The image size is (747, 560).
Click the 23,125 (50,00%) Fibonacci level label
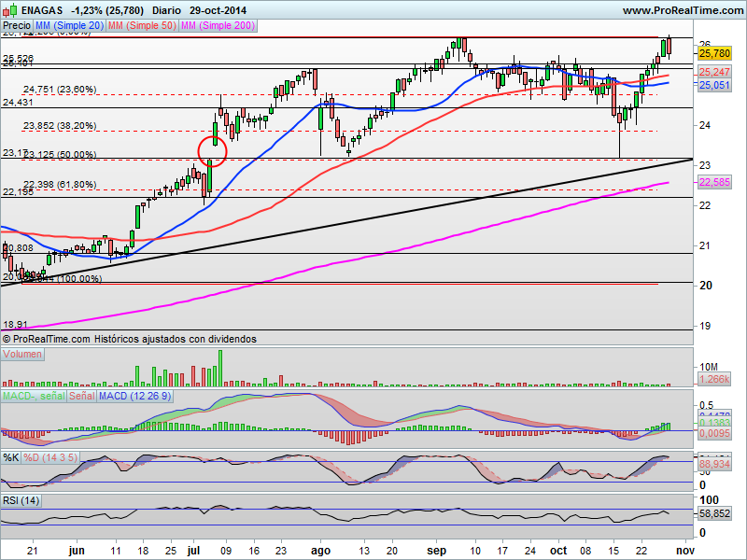(x=60, y=155)
